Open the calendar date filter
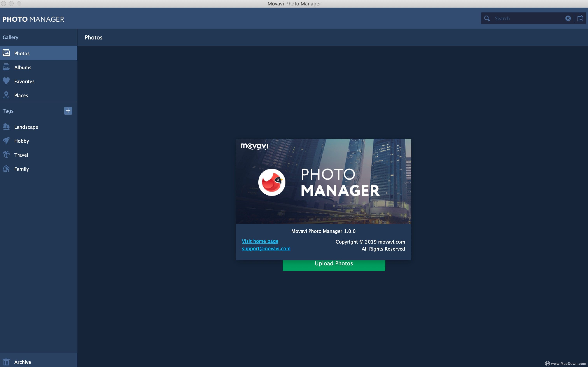 pyautogui.click(x=580, y=18)
